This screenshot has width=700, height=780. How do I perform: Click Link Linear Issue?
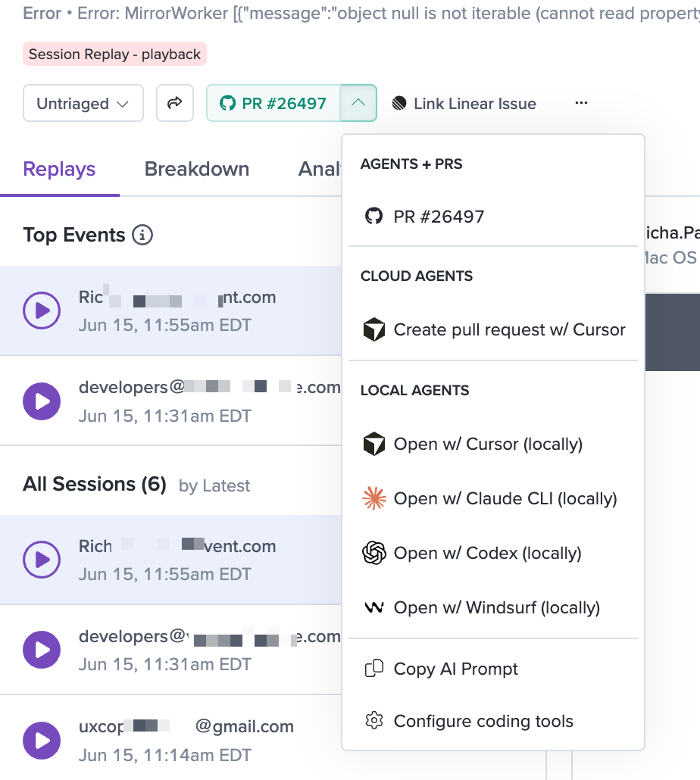(464, 104)
